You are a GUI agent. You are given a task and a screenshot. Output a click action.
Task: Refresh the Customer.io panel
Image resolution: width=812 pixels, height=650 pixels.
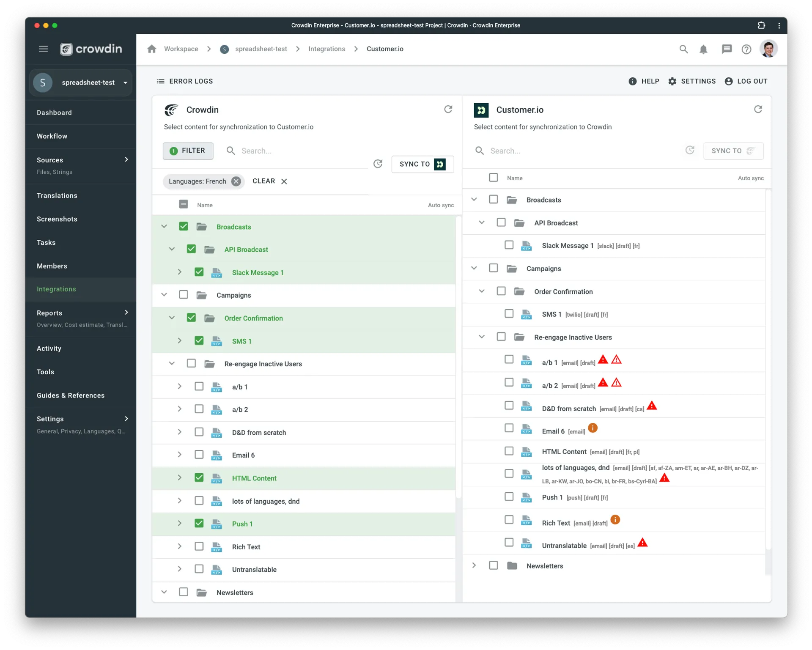pos(758,110)
